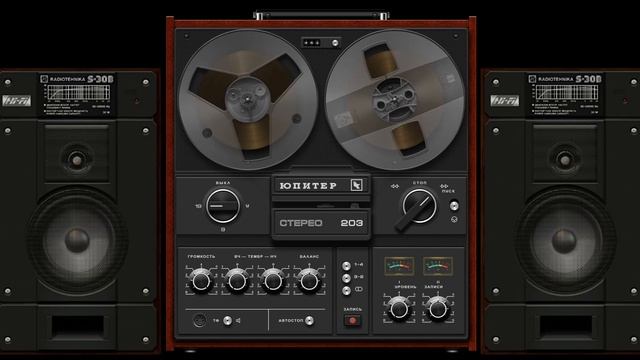This screenshot has width=640, height=360.
Task: Click the right speaker woofer cone
Action: tap(564, 240)
